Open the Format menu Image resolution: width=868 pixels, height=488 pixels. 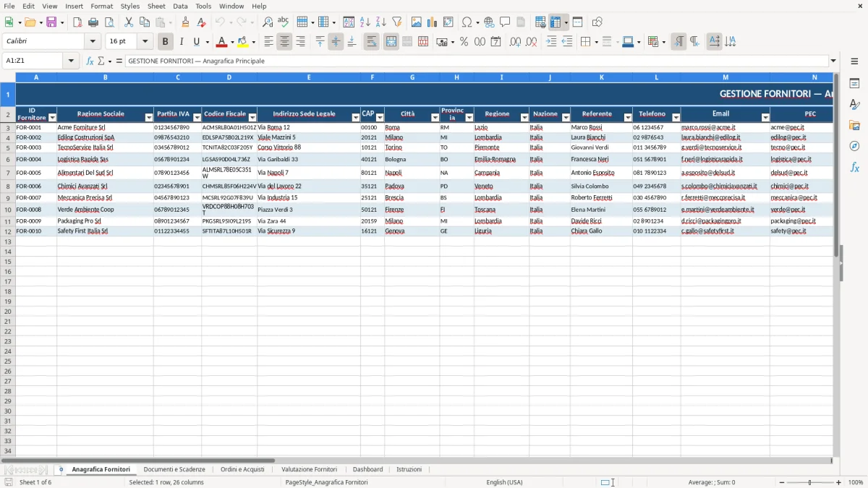[x=101, y=6]
